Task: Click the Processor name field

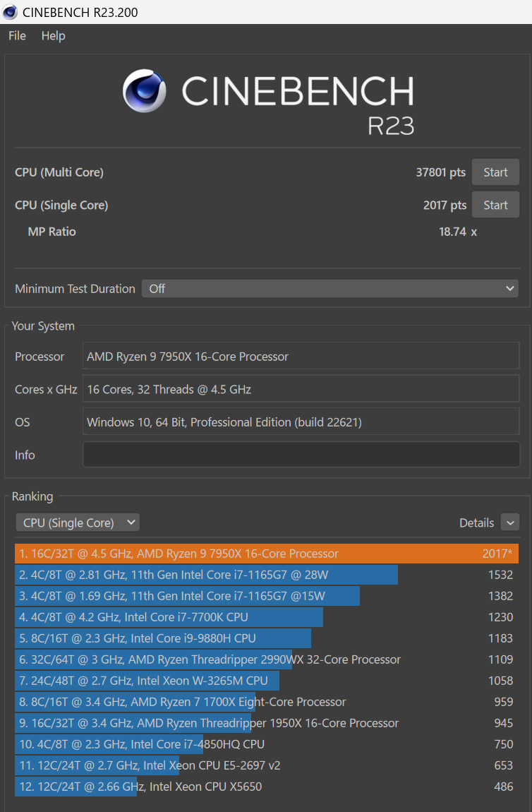Action: point(301,356)
